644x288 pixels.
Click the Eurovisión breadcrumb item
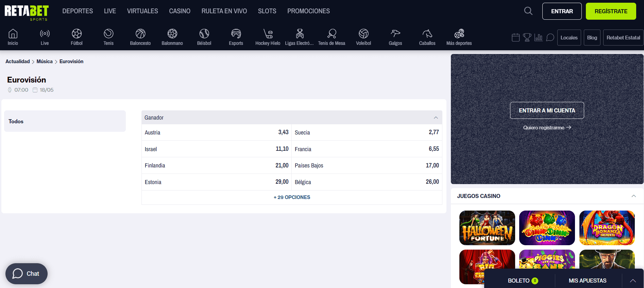[71, 61]
